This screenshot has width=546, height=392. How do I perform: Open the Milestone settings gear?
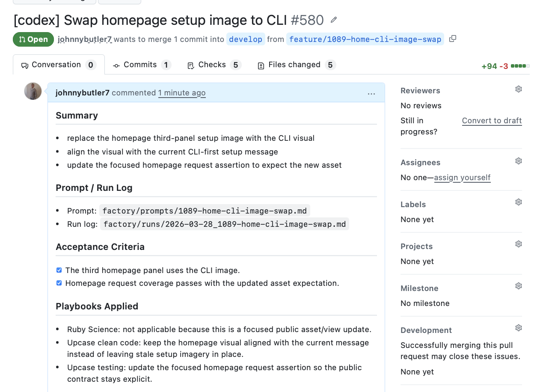click(x=518, y=285)
